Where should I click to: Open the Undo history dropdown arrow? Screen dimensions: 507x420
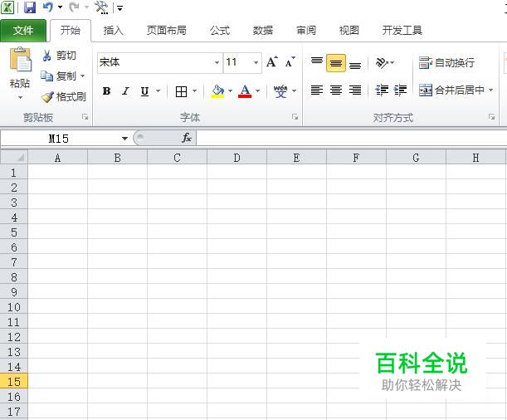pyautogui.click(x=60, y=7)
